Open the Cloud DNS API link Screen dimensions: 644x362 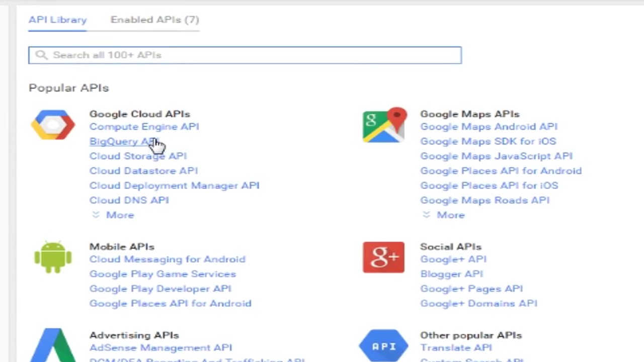pos(129,200)
